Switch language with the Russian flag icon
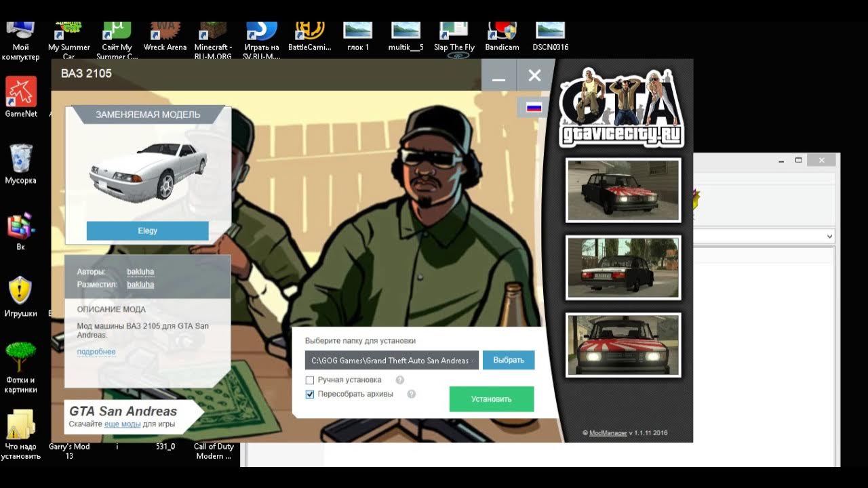The image size is (868, 488). (x=534, y=106)
